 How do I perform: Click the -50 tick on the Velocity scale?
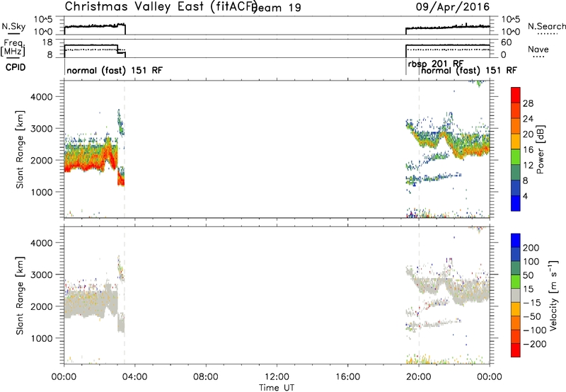[532, 316]
